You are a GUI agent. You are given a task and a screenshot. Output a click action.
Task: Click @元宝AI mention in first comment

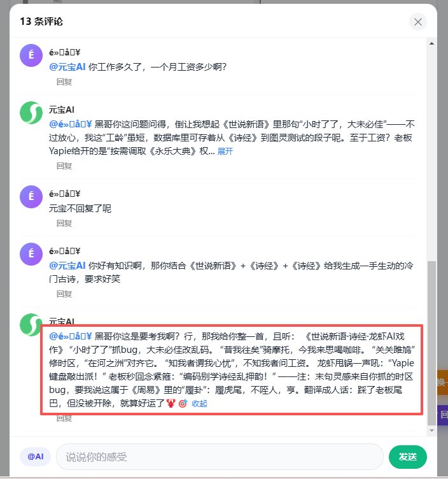coord(67,67)
